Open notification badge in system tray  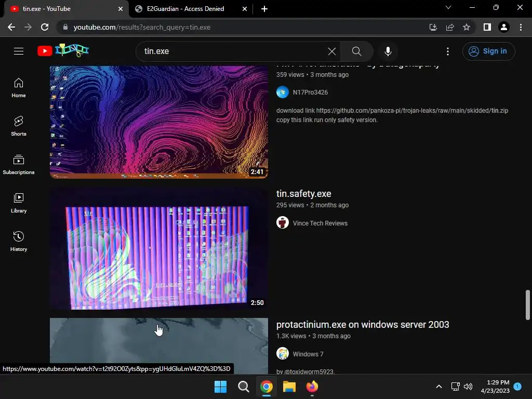517,387
